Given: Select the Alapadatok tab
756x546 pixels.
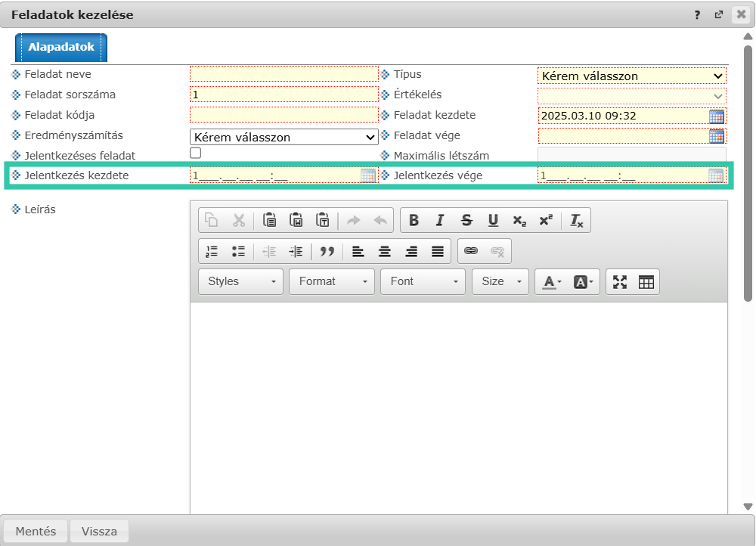Looking at the screenshot, I should pos(61,47).
